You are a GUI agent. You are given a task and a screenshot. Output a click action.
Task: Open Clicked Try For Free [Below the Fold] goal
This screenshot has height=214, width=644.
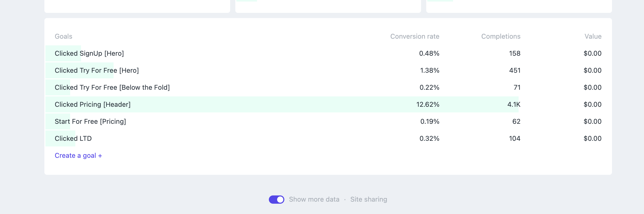point(112,87)
